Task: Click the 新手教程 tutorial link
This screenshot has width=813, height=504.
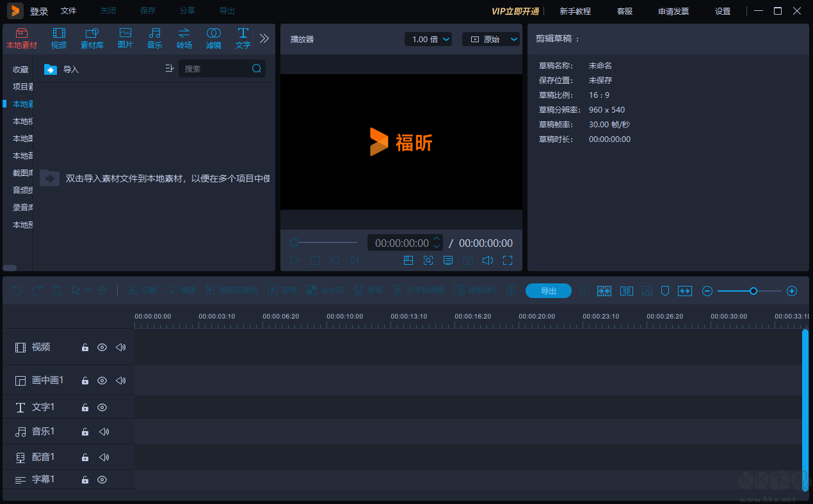Action: tap(575, 11)
